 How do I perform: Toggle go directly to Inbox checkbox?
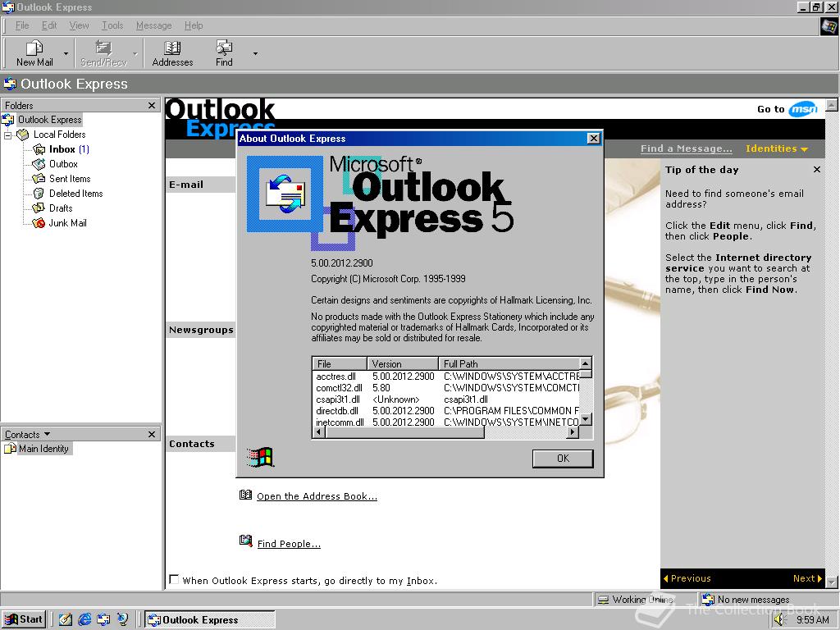[174, 580]
